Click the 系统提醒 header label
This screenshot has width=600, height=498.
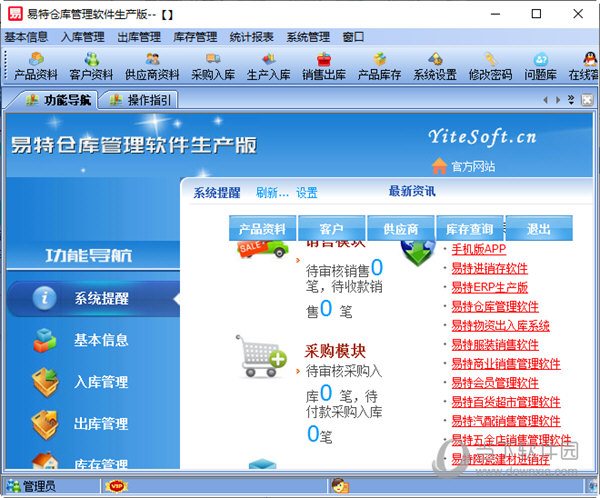click(x=217, y=193)
